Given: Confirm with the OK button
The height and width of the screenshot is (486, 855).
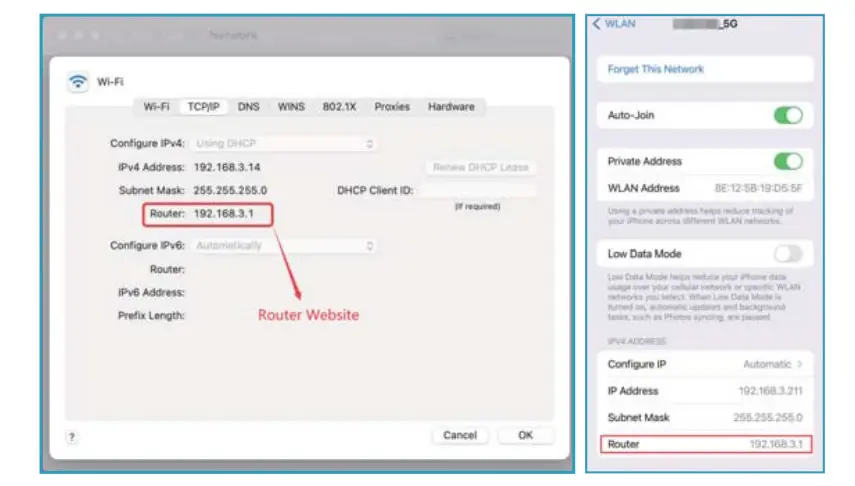Looking at the screenshot, I should click(x=525, y=435).
